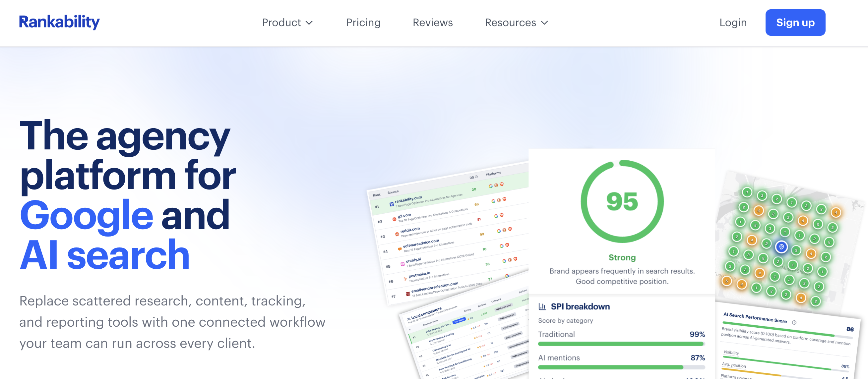This screenshot has height=379, width=868.
Task: Open the Product navigation dropdown
Action: [x=281, y=23]
